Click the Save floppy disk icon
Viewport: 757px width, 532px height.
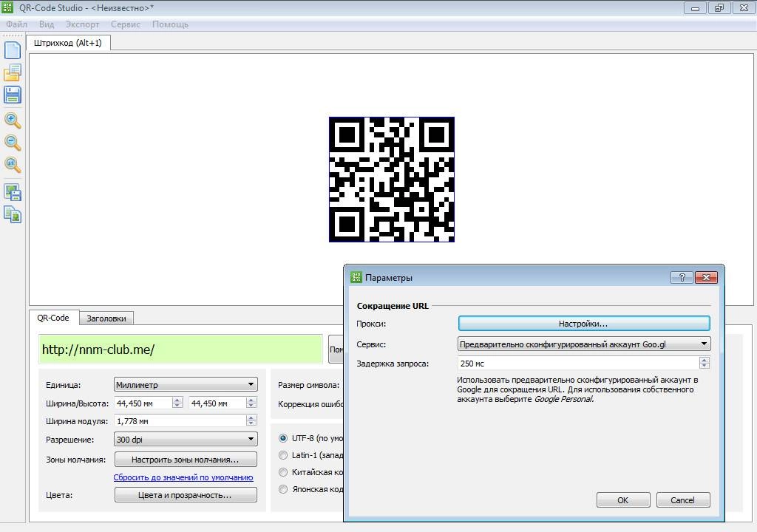pyautogui.click(x=13, y=95)
